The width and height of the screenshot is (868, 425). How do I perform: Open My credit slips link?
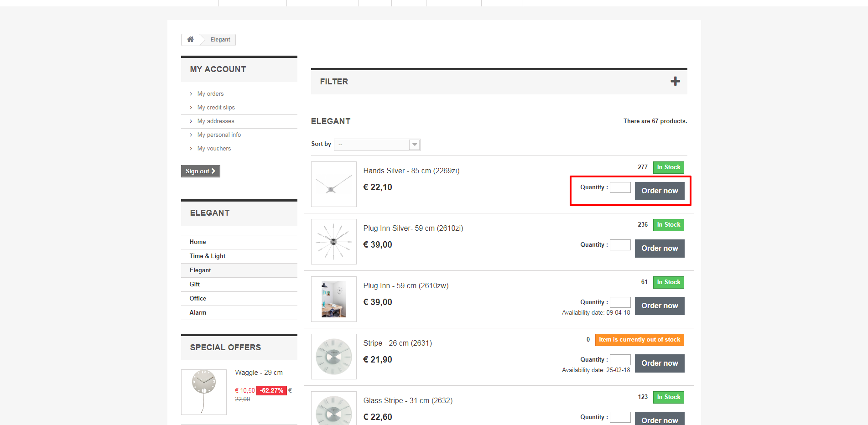pyautogui.click(x=216, y=108)
